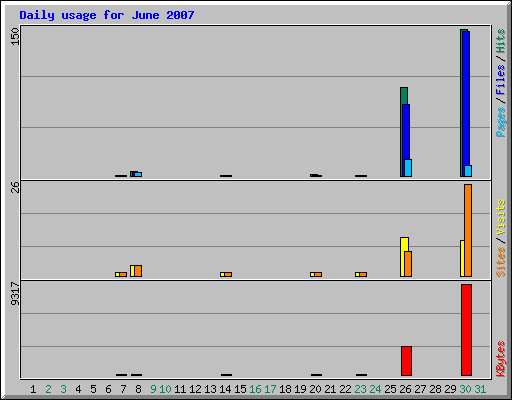Click the Files legend label
The image size is (512, 400).
point(500,79)
